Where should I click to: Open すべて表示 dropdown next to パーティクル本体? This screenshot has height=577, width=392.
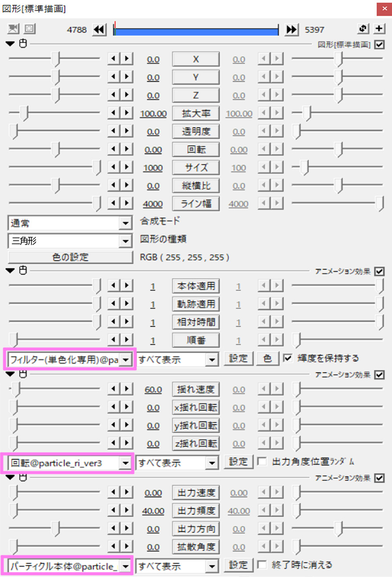[x=177, y=566]
